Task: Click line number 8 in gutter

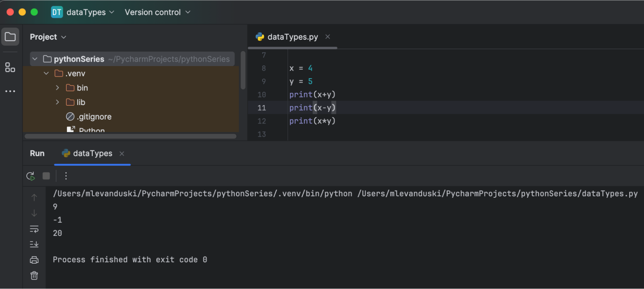Action: (x=264, y=68)
